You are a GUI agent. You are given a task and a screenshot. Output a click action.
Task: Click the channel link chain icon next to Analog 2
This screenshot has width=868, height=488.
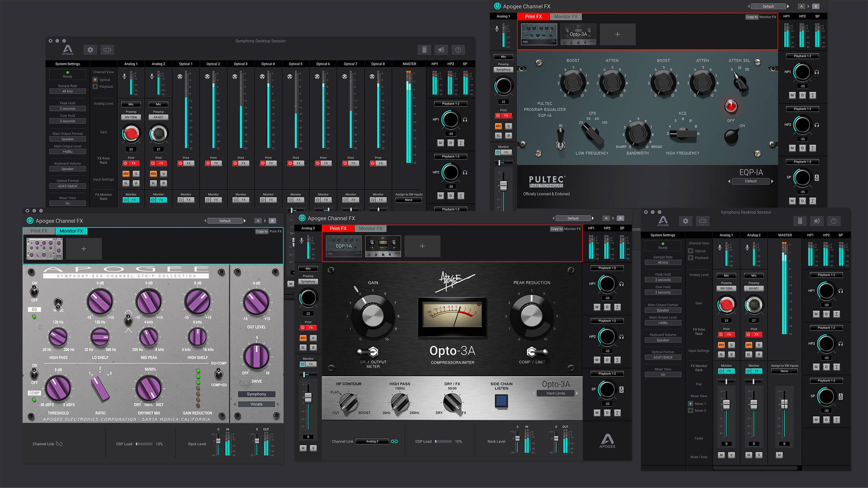(x=396, y=441)
